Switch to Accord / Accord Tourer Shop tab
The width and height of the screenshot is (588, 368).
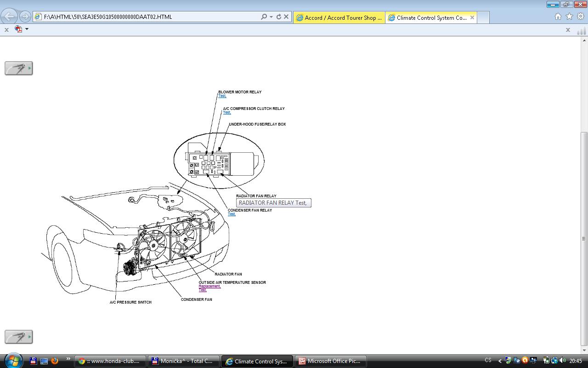click(x=339, y=17)
